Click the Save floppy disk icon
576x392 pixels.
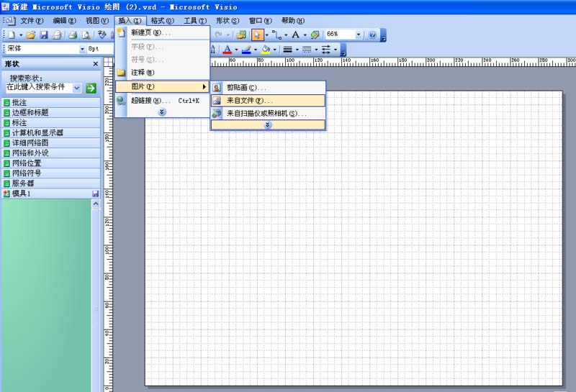pyautogui.click(x=44, y=35)
